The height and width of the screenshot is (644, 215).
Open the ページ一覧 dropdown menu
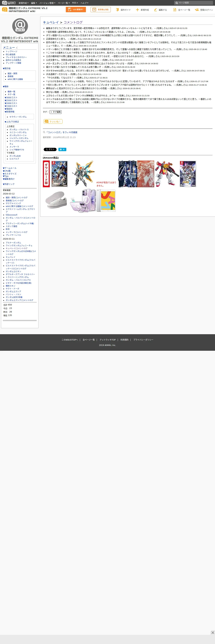(64, 3)
